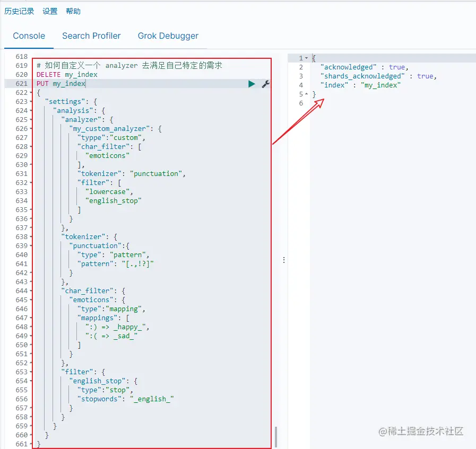Click the "pattern": "[.,!?]" line

pos(115,264)
